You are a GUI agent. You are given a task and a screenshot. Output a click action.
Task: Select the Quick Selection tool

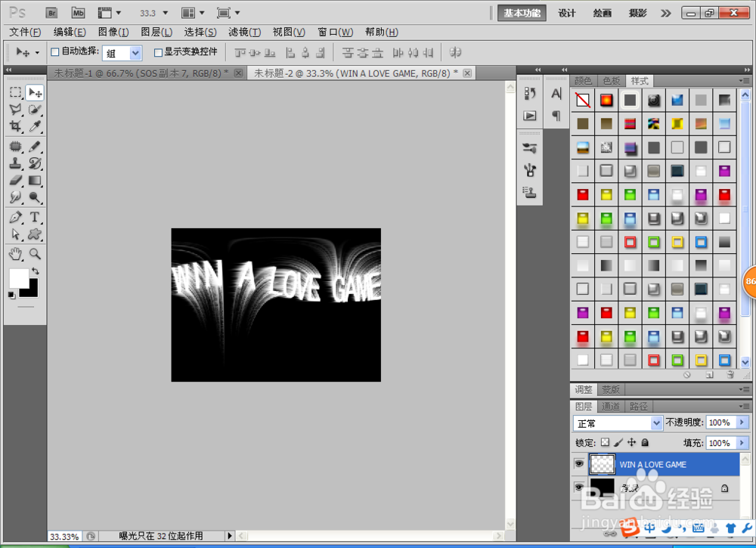click(35, 110)
